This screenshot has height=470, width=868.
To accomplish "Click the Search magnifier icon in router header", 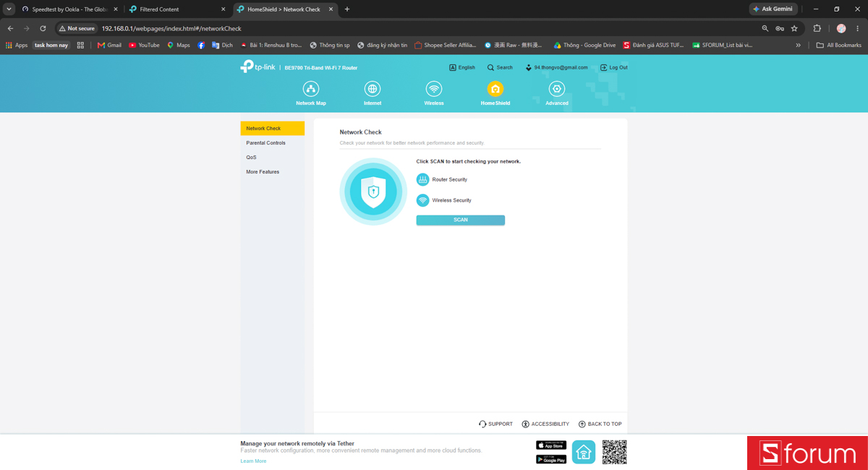I will click(x=490, y=67).
